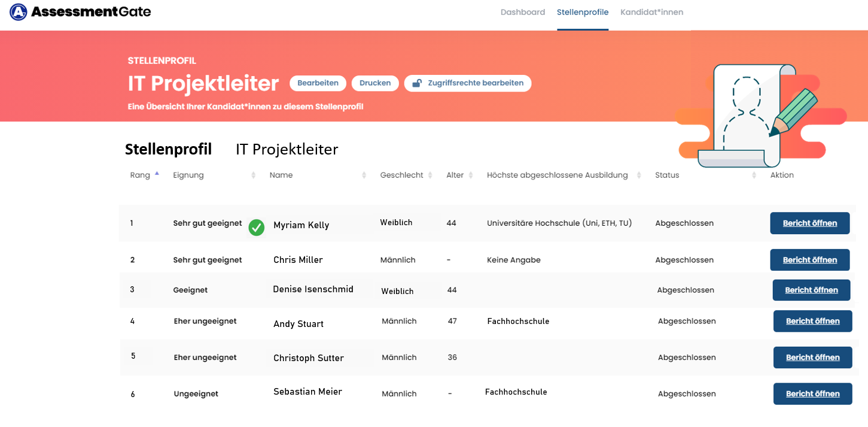
Task: Sort by Geschlecht column sort arrows
Action: pos(430,175)
